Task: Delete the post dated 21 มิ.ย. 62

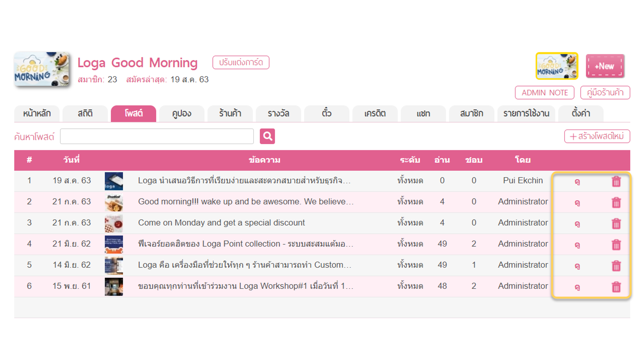Action: [x=616, y=245]
